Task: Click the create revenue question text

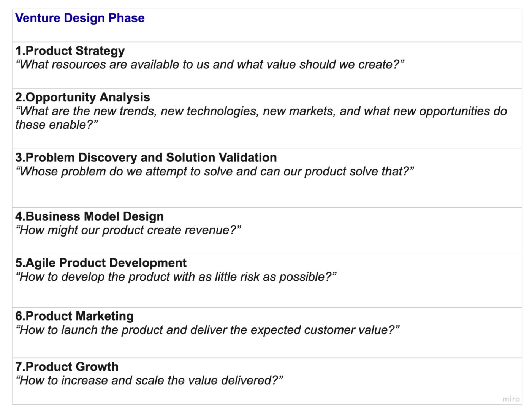Action: pyautogui.click(x=128, y=230)
